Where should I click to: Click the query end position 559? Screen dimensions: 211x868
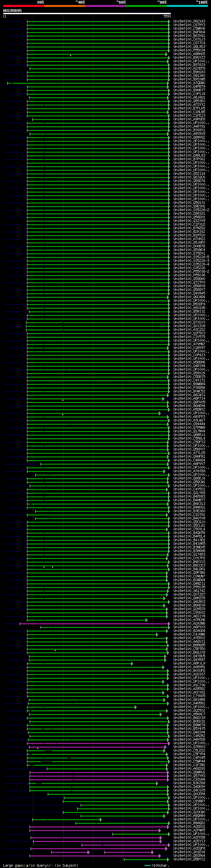click(x=166, y=16)
